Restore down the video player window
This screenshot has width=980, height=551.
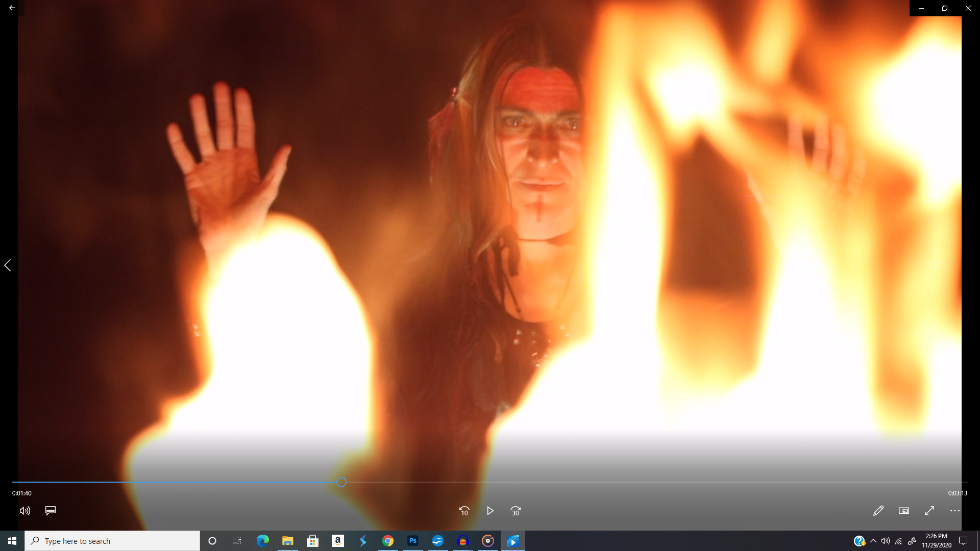pos(945,8)
